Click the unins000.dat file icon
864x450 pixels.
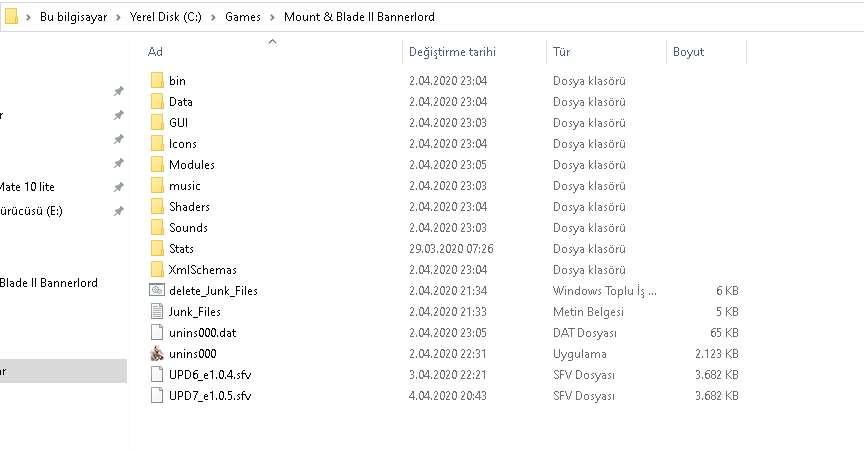[x=157, y=332]
